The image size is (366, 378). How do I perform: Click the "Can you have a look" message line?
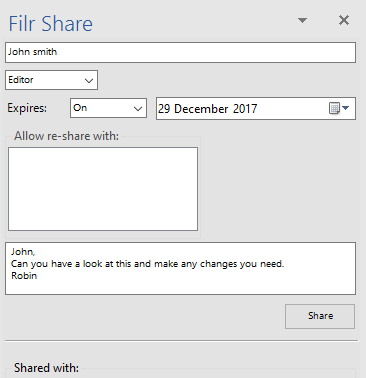pos(147,264)
